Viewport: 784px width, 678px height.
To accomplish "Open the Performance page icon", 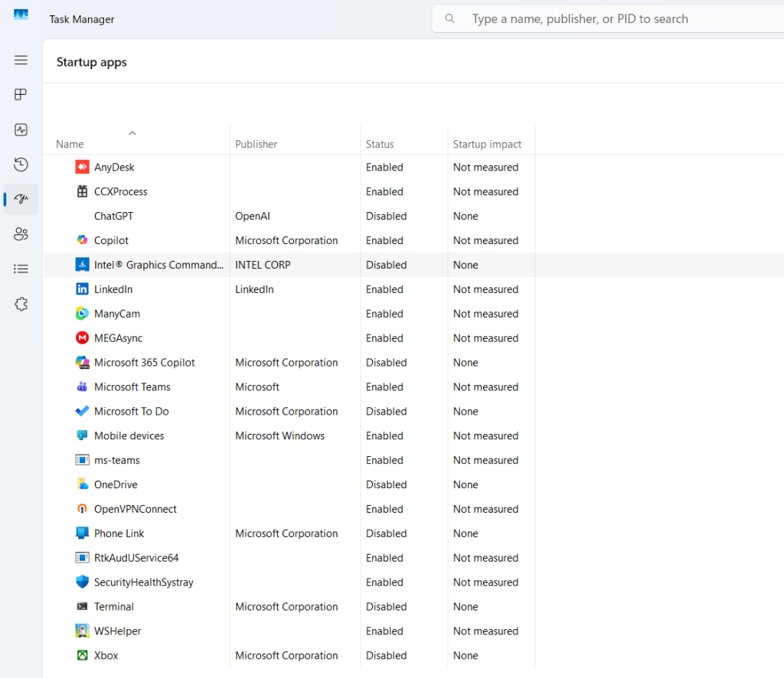I will point(21,130).
